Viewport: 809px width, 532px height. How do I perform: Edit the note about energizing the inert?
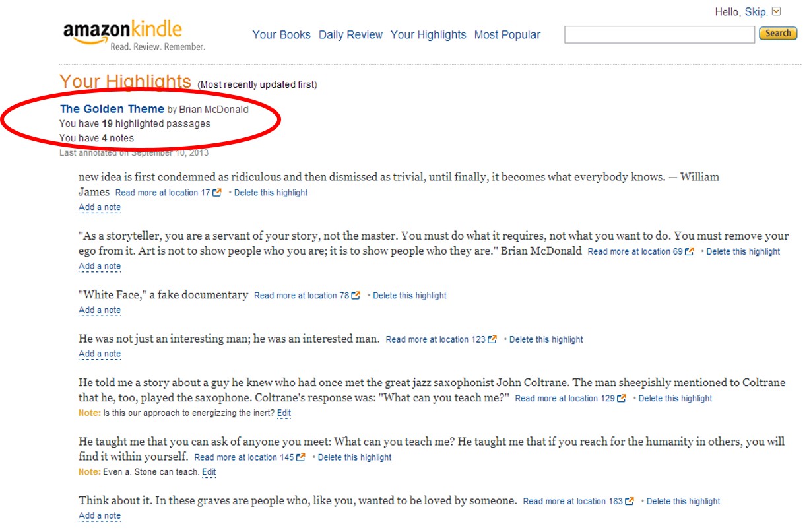[284, 413]
